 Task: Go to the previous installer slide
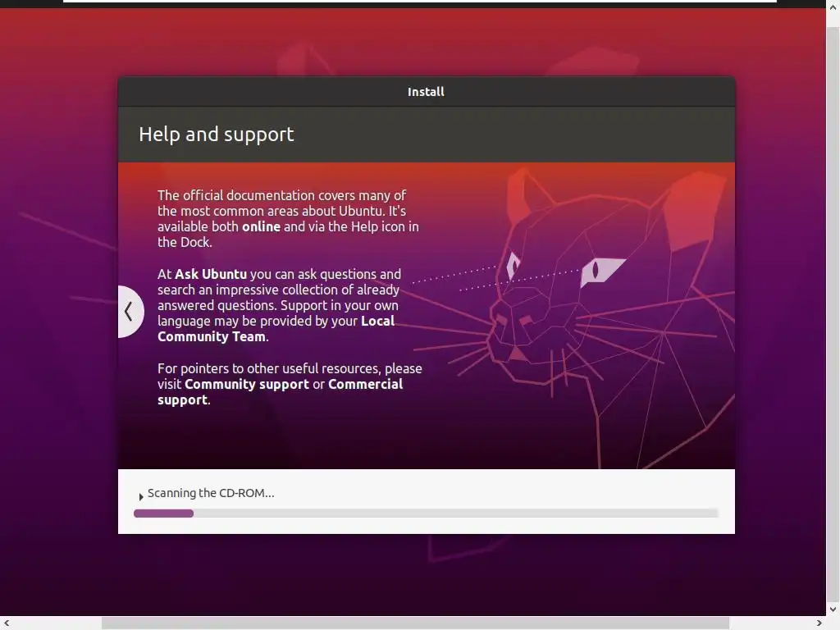click(x=129, y=311)
